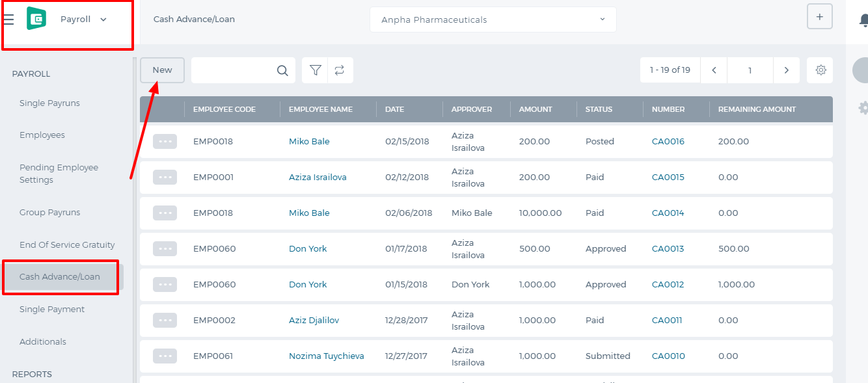This screenshot has width=868, height=383.
Task: Click the plus button at top right
Action: (x=819, y=17)
